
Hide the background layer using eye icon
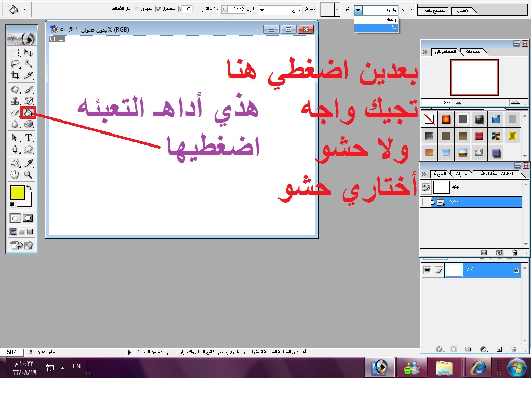point(427,270)
